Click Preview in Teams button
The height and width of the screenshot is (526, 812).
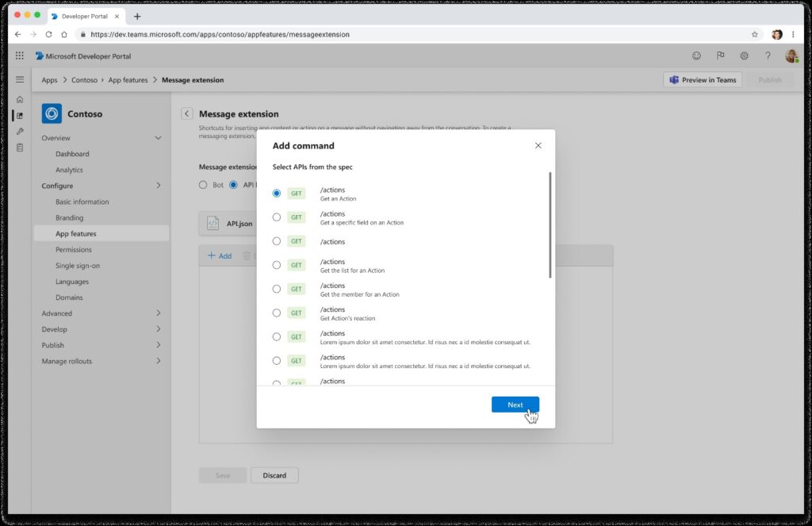click(x=703, y=80)
